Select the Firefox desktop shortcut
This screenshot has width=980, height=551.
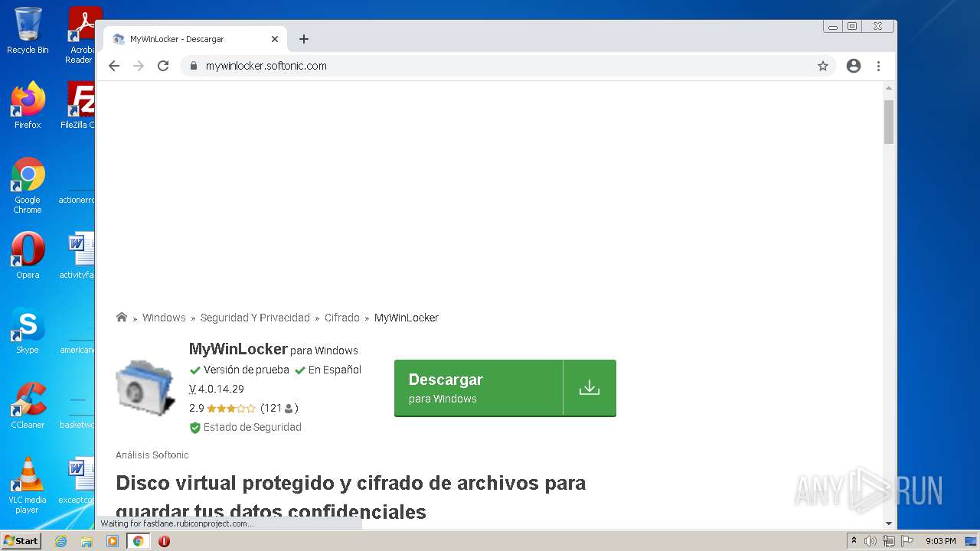28,106
